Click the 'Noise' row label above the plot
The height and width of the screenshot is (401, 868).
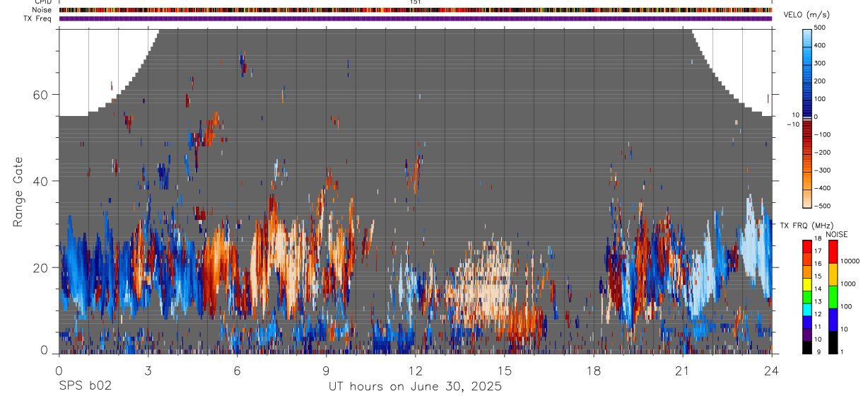[x=42, y=10]
